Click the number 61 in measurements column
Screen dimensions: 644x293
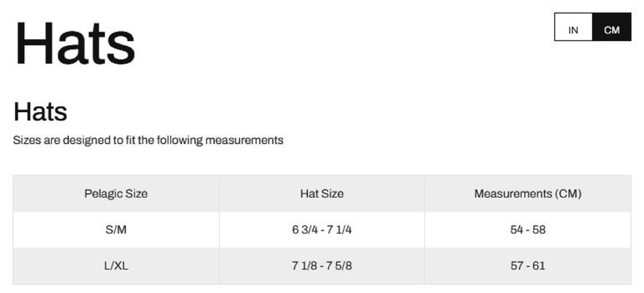(539, 266)
